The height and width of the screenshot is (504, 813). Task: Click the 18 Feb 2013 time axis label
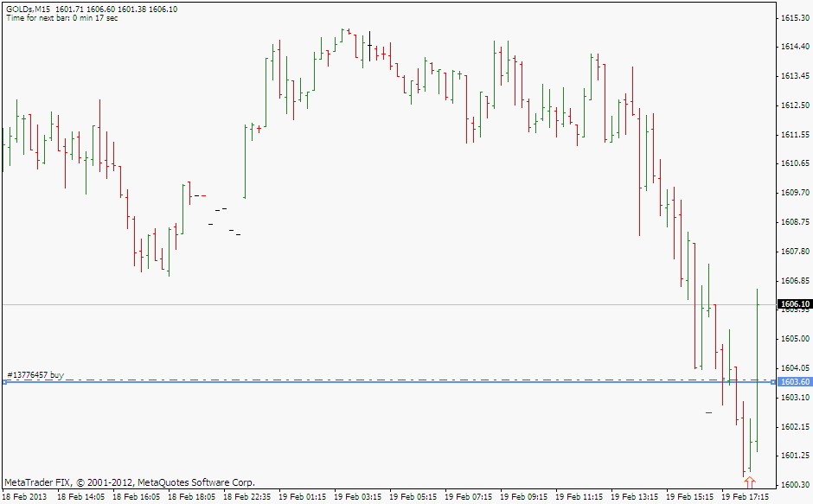[26, 497]
